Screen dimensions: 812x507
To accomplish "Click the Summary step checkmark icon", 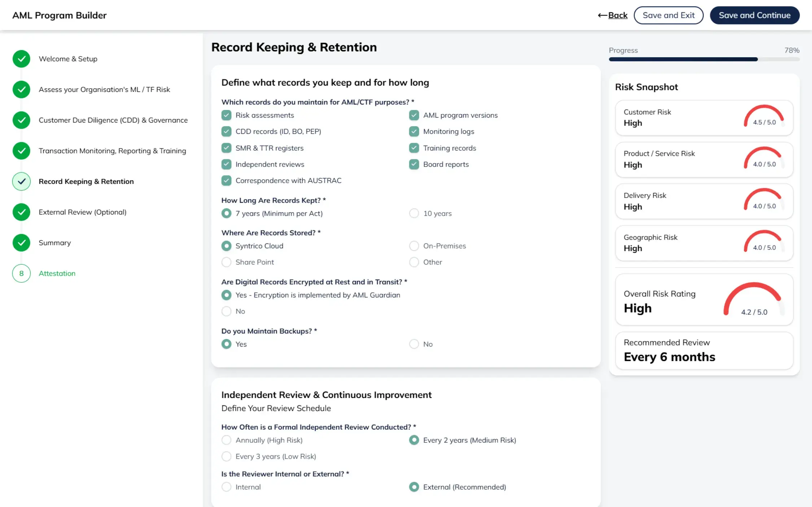I will 21,243.
